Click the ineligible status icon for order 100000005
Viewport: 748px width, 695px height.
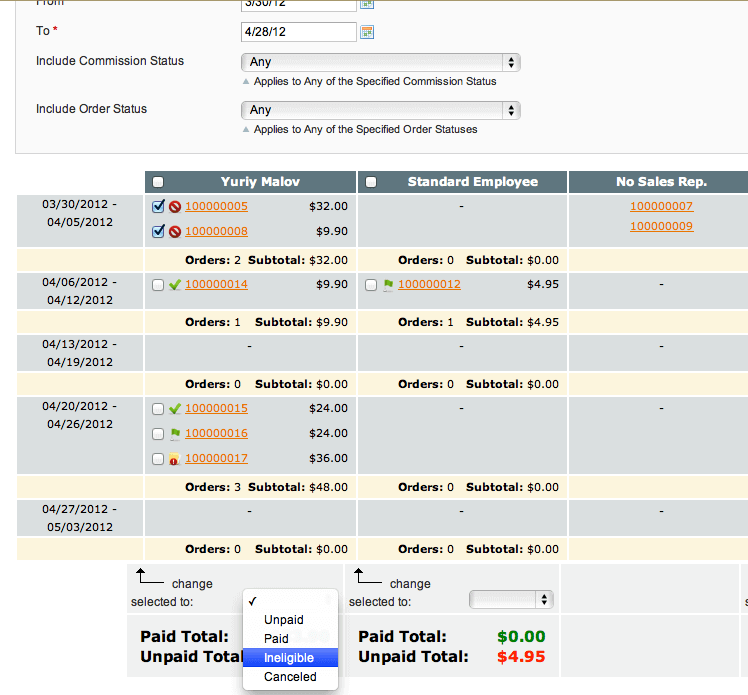click(x=175, y=207)
